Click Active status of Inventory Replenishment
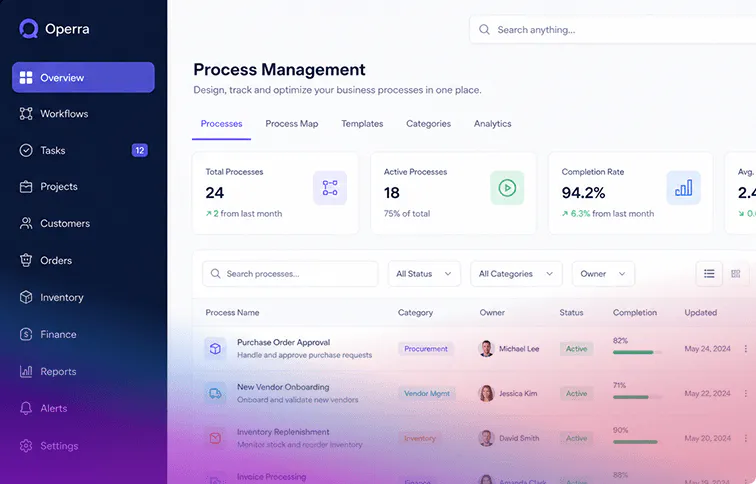Screen dimensions: 756x484 pyautogui.click(x=576, y=438)
